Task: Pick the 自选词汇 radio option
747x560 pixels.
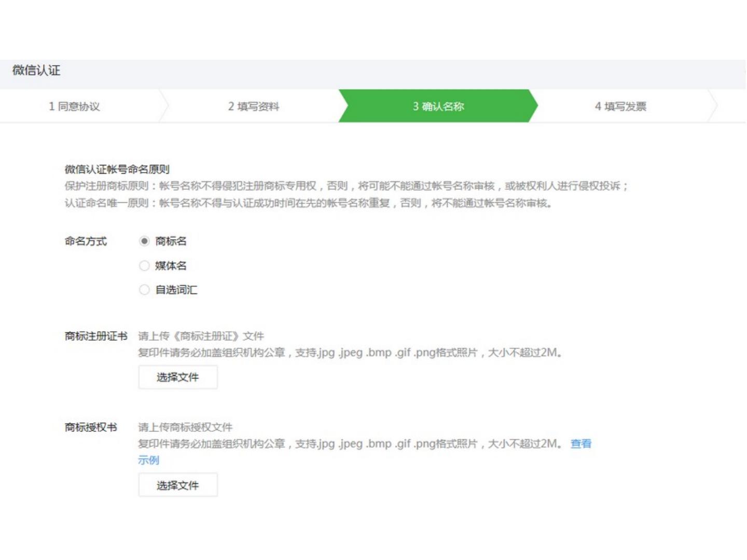Action: point(144,290)
